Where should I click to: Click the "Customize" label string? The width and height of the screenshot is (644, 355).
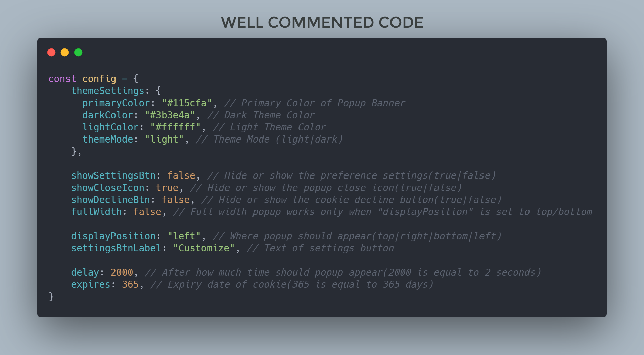point(204,248)
